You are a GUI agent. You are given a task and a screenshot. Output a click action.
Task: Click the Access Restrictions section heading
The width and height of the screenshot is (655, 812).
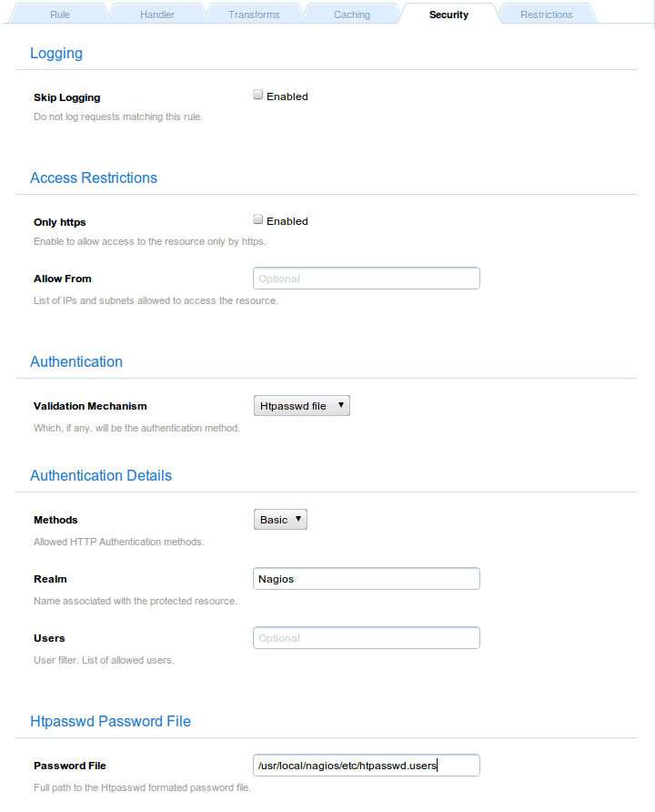[x=94, y=178]
